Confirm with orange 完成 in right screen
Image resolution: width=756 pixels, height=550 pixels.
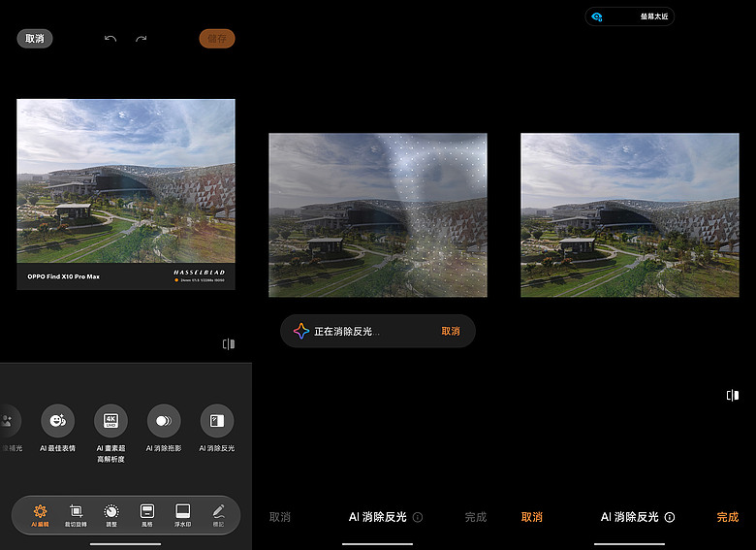(x=728, y=517)
